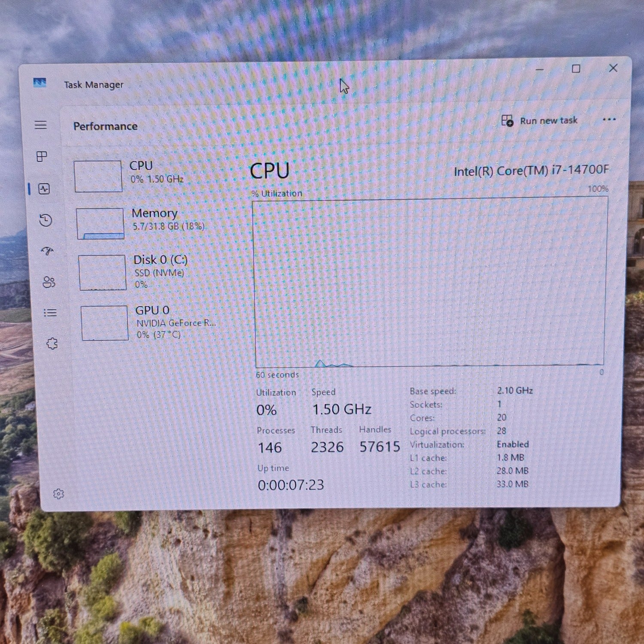Click the 146 processes value
This screenshot has height=644, width=644.
click(x=270, y=448)
